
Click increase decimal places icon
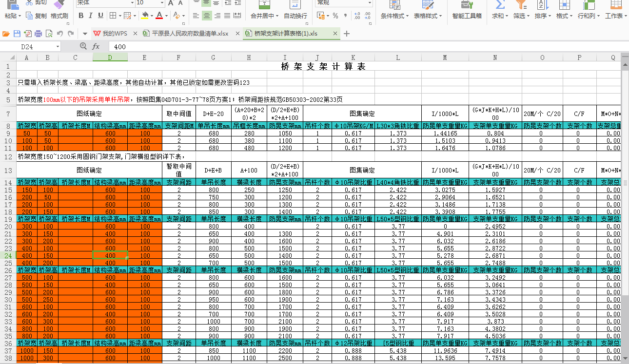(357, 16)
